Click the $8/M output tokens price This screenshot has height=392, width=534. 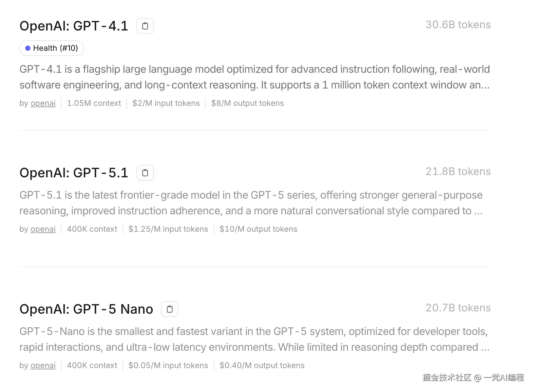click(x=247, y=103)
